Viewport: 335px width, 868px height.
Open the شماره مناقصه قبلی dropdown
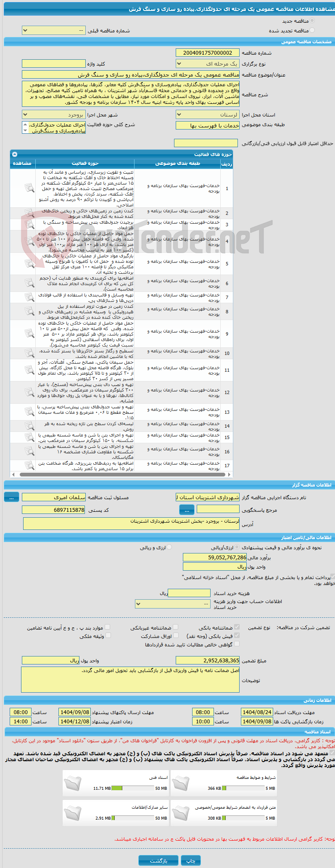[53, 31]
